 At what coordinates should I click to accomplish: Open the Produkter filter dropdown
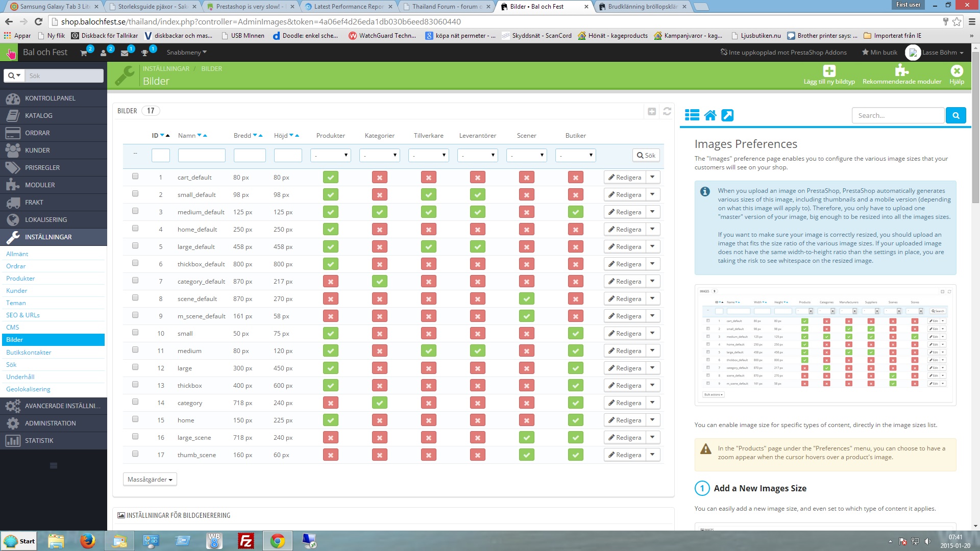330,155
